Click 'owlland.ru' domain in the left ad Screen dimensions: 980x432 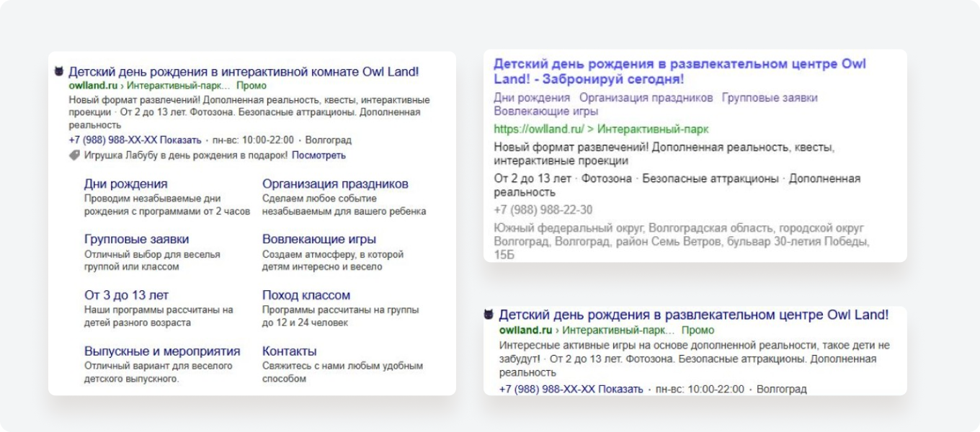click(x=93, y=86)
